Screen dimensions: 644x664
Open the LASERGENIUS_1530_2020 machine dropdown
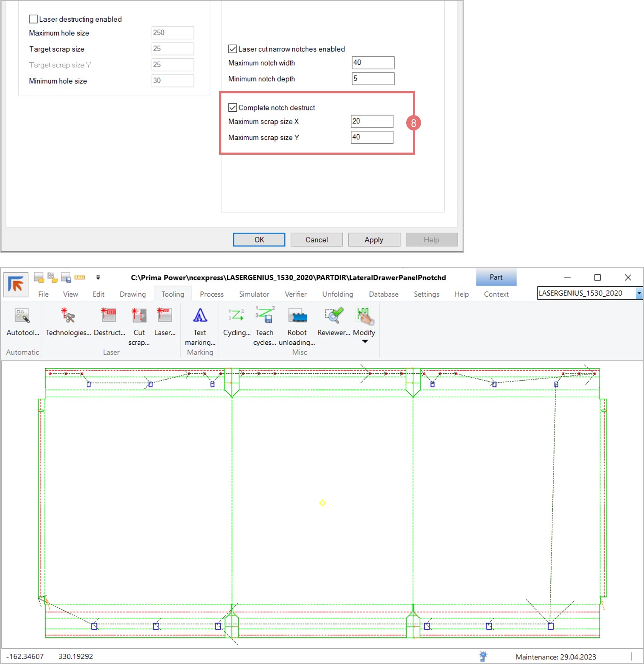(638, 293)
